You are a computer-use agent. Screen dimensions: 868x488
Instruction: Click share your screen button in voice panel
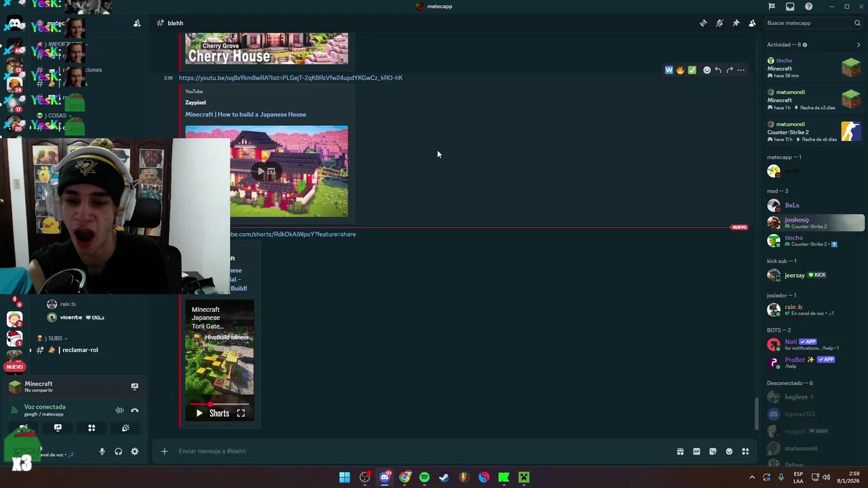pyautogui.click(x=58, y=428)
